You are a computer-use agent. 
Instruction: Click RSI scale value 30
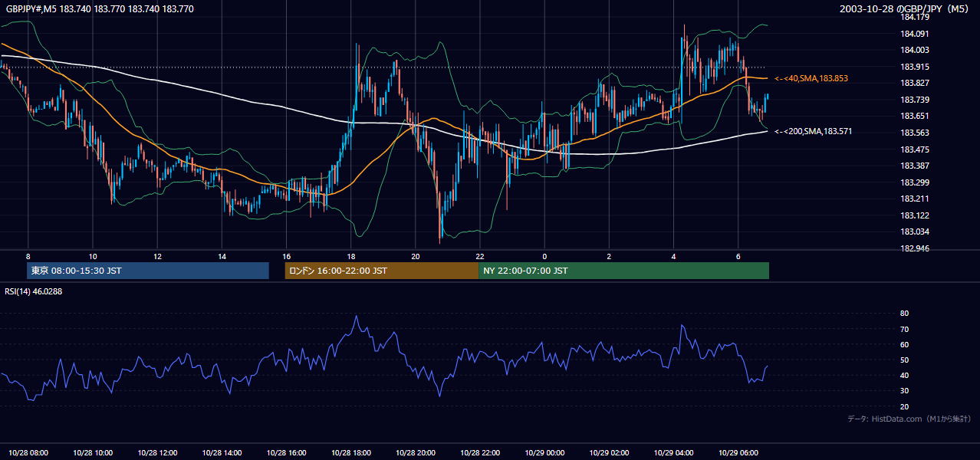click(904, 391)
